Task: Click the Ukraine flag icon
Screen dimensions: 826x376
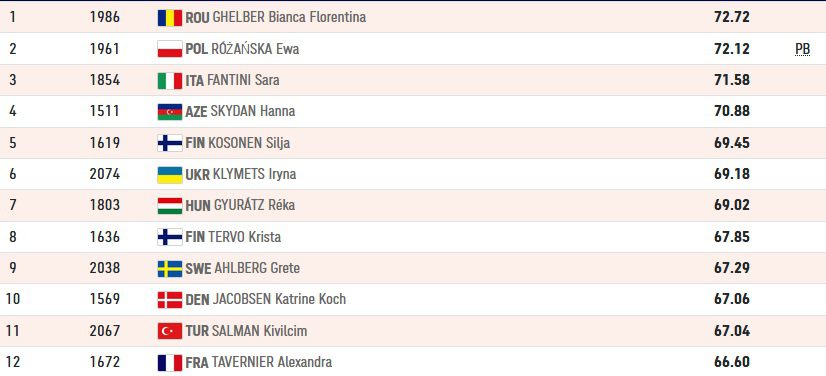Action: (x=170, y=174)
